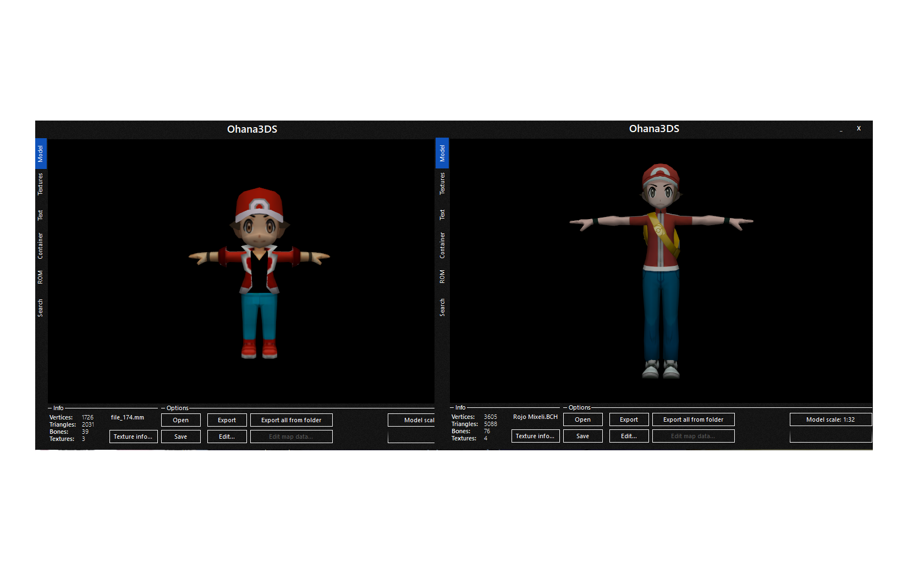Select the Model tab in right Ohana3DS window
Image resolution: width=924 pixels, height=578 pixels.
[x=442, y=153]
